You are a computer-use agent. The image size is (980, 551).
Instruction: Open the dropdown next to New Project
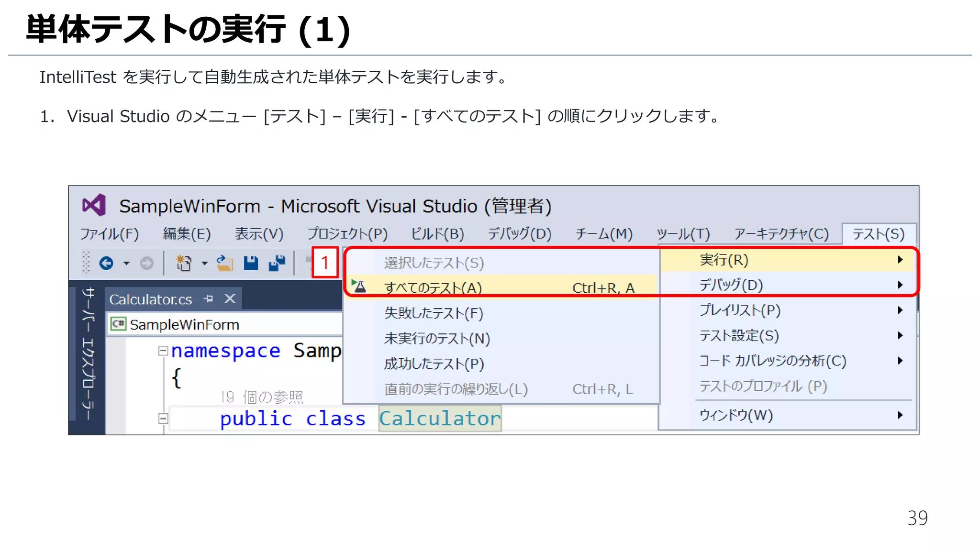tap(204, 263)
